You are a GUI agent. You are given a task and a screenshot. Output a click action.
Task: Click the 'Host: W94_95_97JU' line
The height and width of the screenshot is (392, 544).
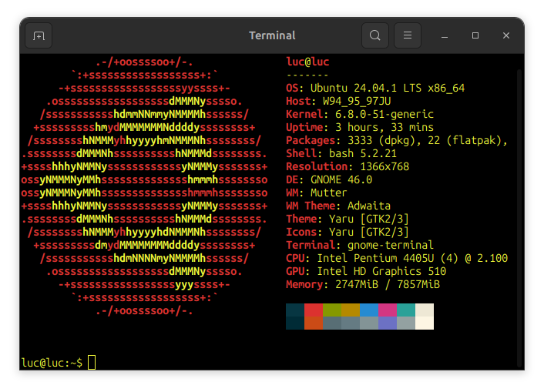tap(338, 102)
